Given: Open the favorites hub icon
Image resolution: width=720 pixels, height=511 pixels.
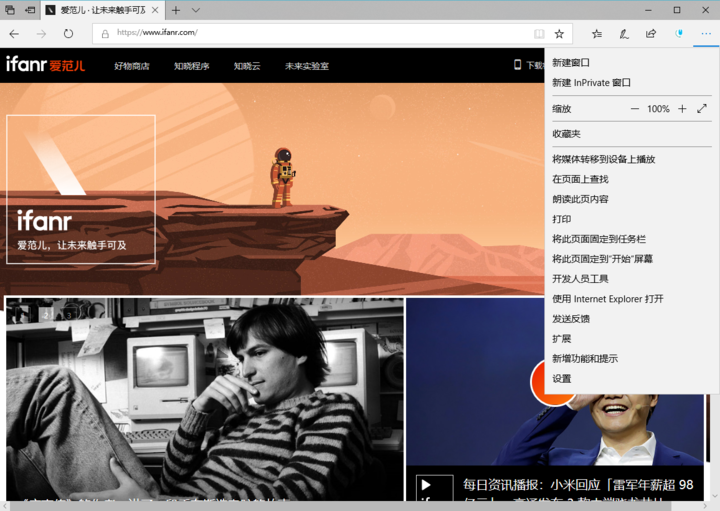Looking at the screenshot, I should [597, 33].
